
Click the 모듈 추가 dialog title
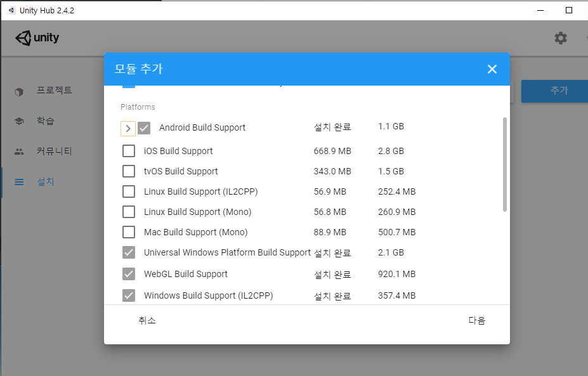[x=138, y=69]
